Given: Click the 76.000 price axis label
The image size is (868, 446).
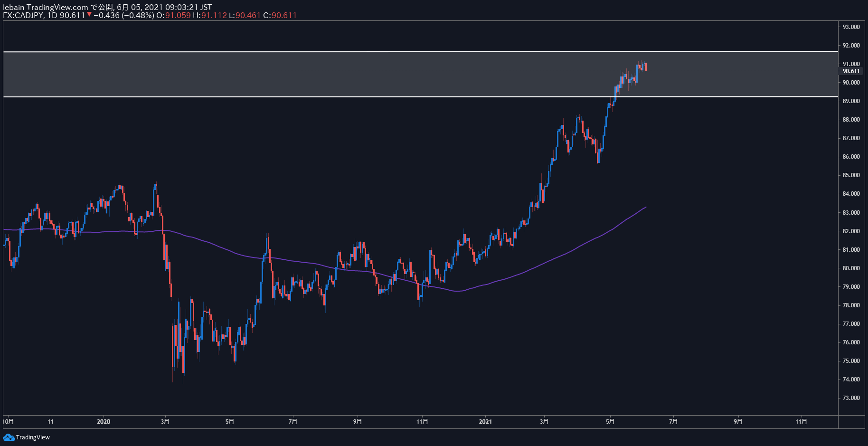Looking at the screenshot, I should coord(851,342).
